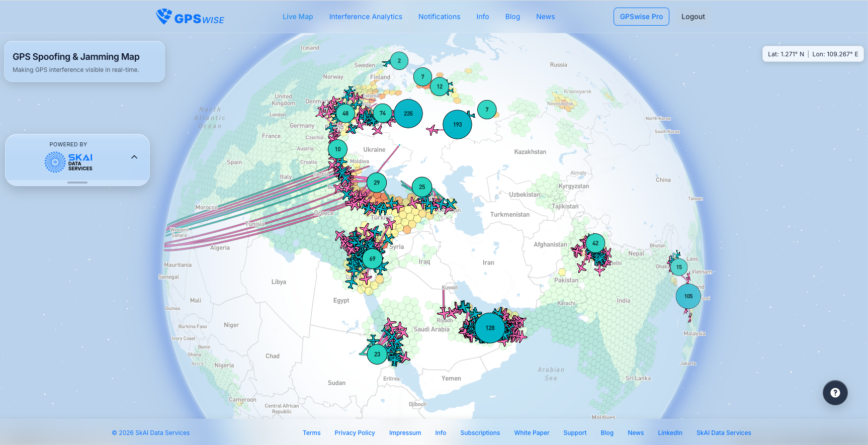Image resolution: width=868 pixels, height=445 pixels.
Task: Open the Info link in footer
Action: pyautogui.click(x=441, y=433)
